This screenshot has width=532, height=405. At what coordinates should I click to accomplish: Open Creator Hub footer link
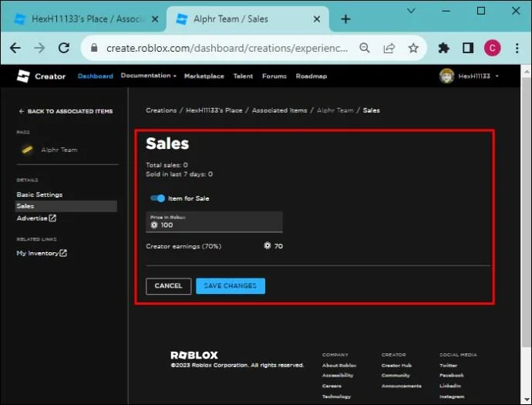tap(396, 366)
